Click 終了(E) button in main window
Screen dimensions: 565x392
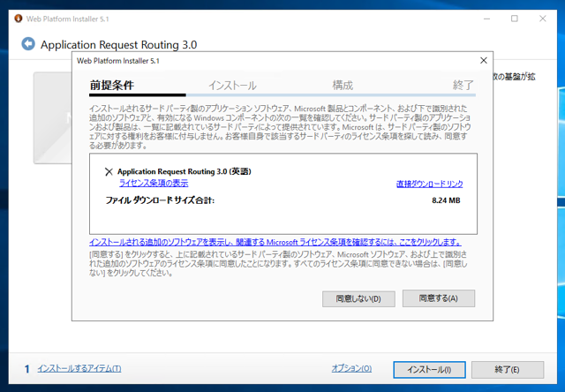(x=508, y=370)
